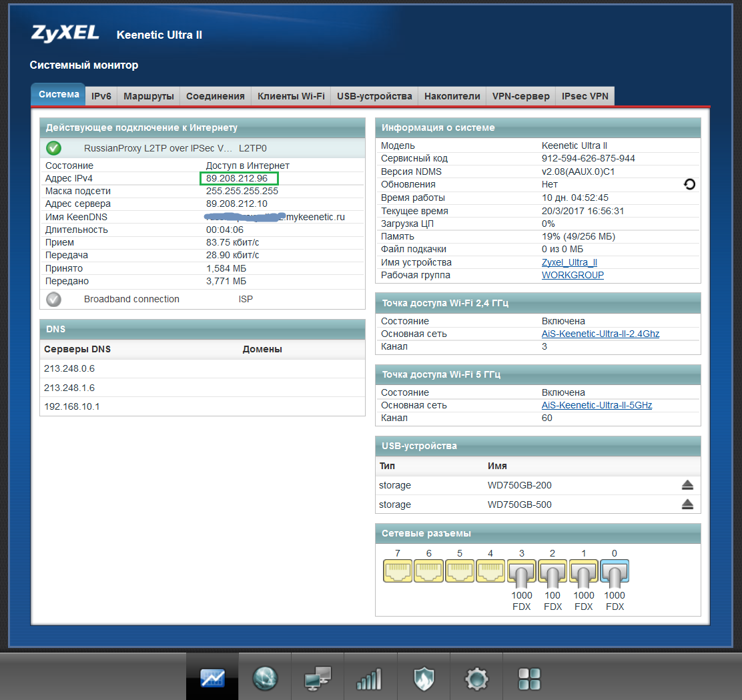Click the KeenDNS name ending mykeenetic.ru

pos(275,217)
